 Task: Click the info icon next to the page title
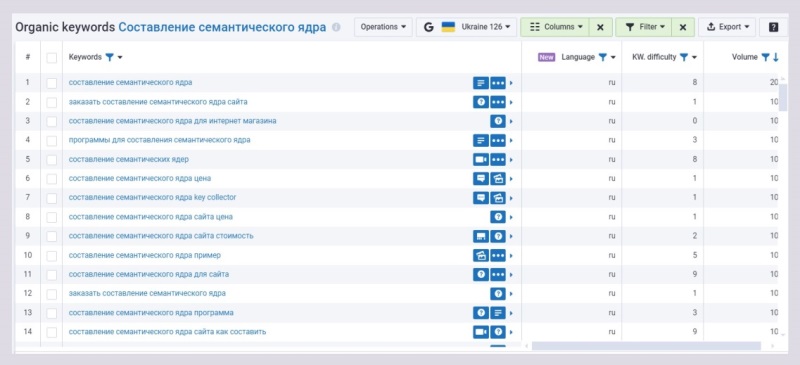(x=336, y=27)
